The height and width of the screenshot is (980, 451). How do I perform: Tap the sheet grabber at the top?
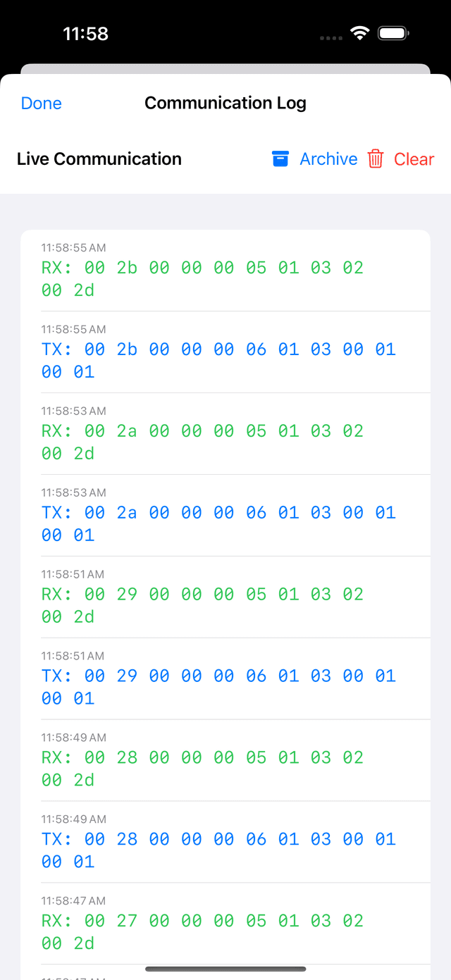tap(225, 69)
